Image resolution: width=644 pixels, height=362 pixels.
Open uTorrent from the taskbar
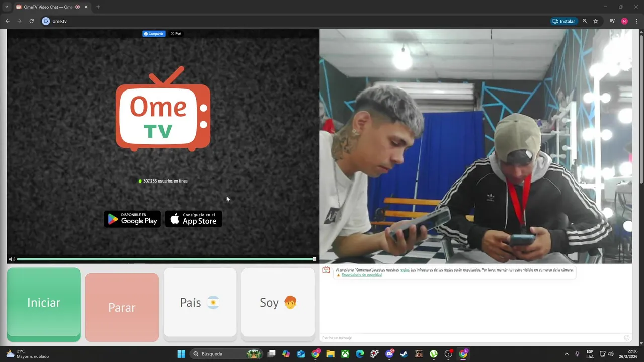(x=434, y=354)
